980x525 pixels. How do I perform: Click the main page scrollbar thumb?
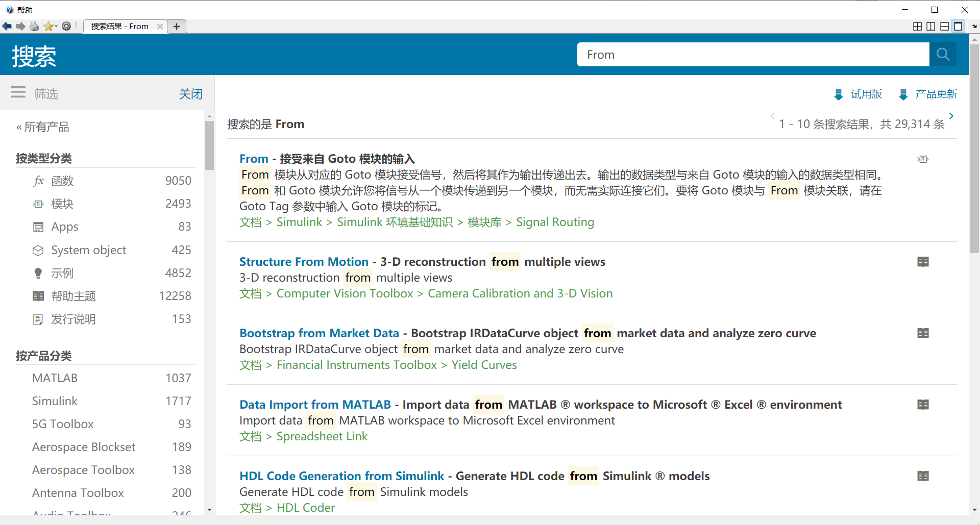pos(974,148)
